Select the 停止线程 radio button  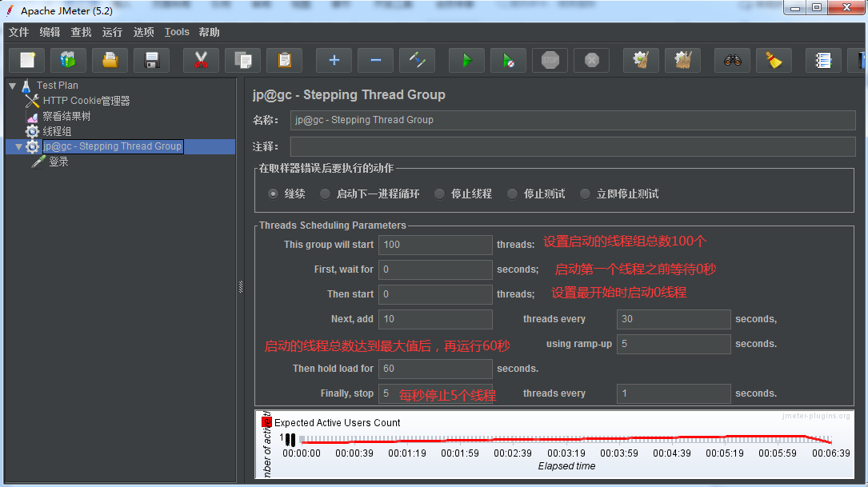click(x=439, y=194)
